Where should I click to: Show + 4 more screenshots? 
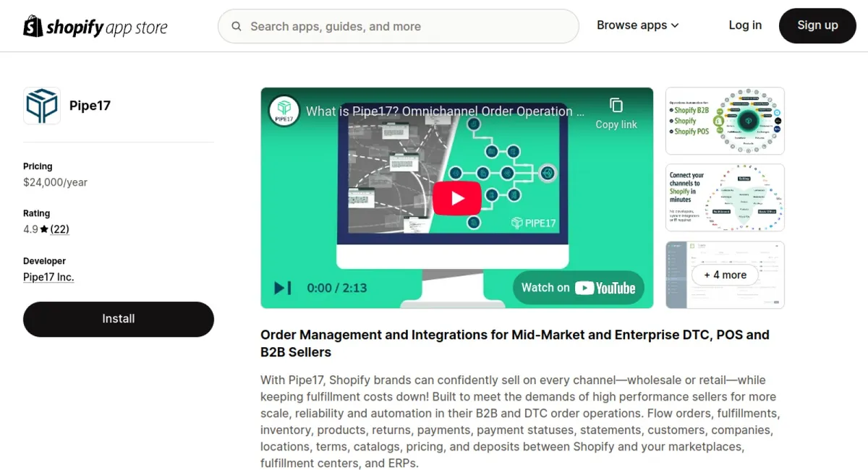[x=725, y=275]
